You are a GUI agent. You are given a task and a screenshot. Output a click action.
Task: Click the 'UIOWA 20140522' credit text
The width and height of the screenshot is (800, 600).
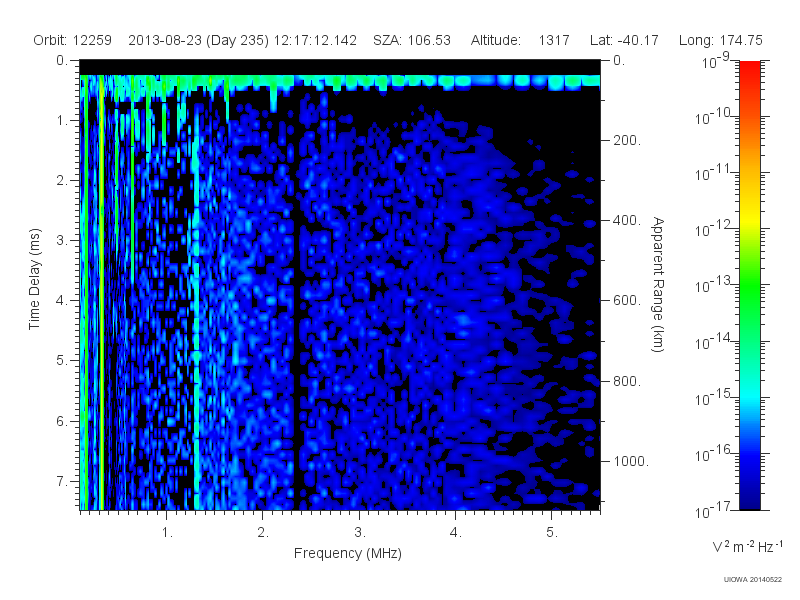coord(753,580)
